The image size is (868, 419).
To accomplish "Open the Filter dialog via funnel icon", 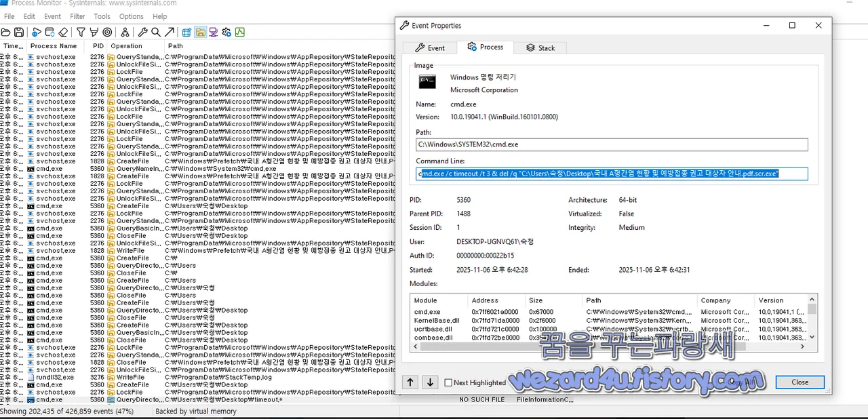I will 81,32.
